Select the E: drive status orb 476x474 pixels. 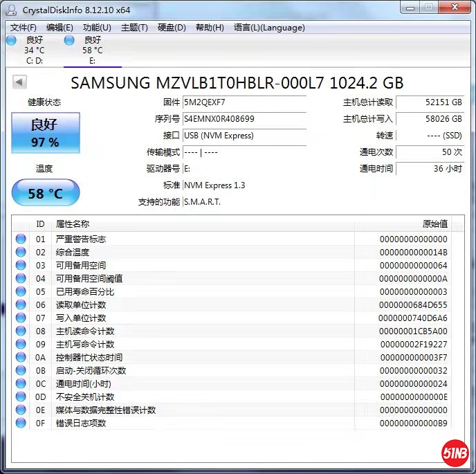click(x=69, y=41)
